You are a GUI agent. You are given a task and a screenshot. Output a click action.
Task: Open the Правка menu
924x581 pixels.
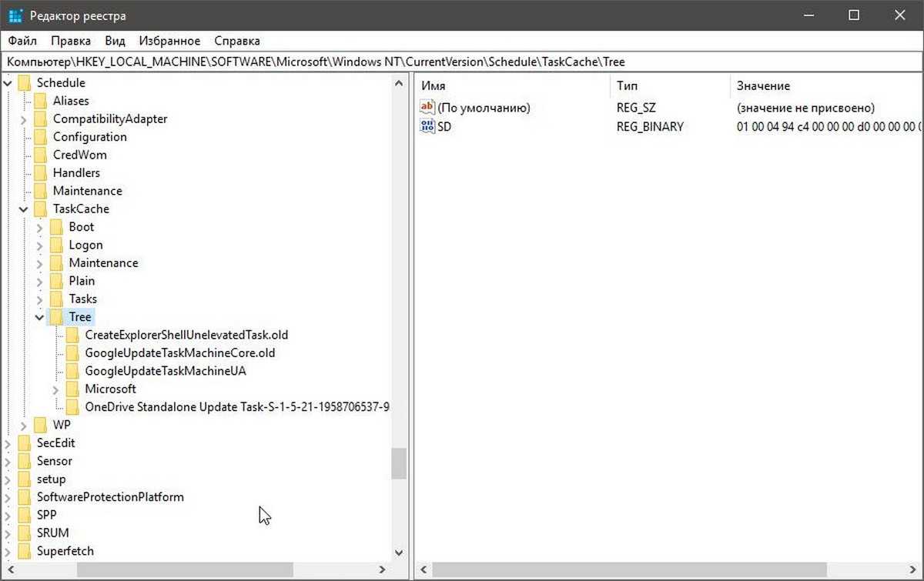71,41
